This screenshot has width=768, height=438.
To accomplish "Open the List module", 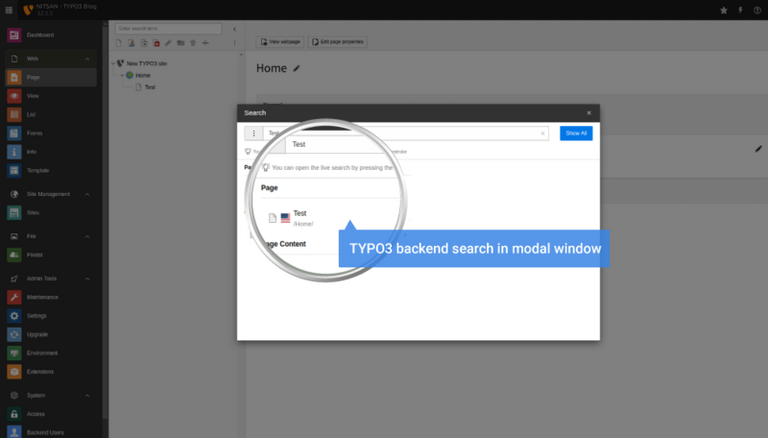I will [x=50, y=114].
